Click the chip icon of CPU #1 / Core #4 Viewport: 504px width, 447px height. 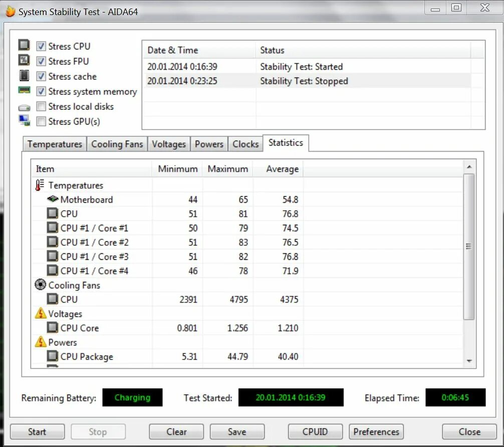(53, 270)
